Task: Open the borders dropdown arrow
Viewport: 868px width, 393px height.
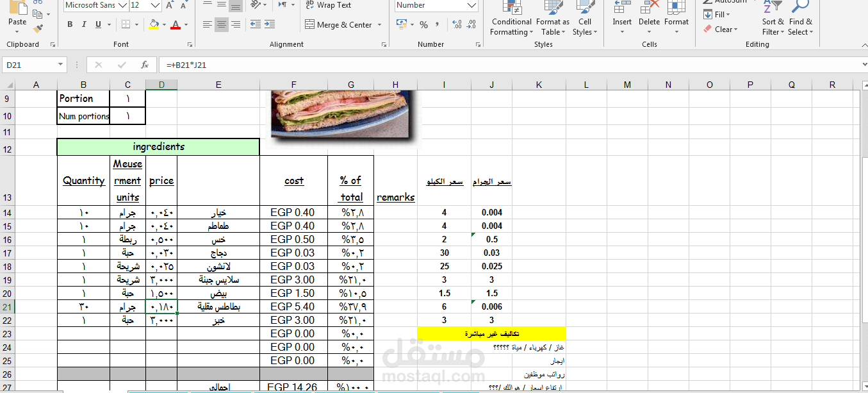Action: [x=138, y=24]
